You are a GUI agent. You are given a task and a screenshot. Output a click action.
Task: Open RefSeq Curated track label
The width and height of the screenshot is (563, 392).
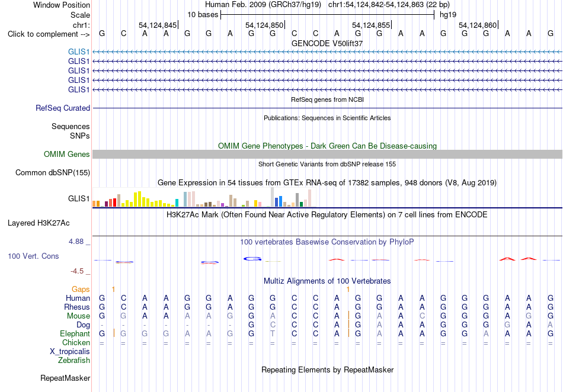(x=63, y=108)
